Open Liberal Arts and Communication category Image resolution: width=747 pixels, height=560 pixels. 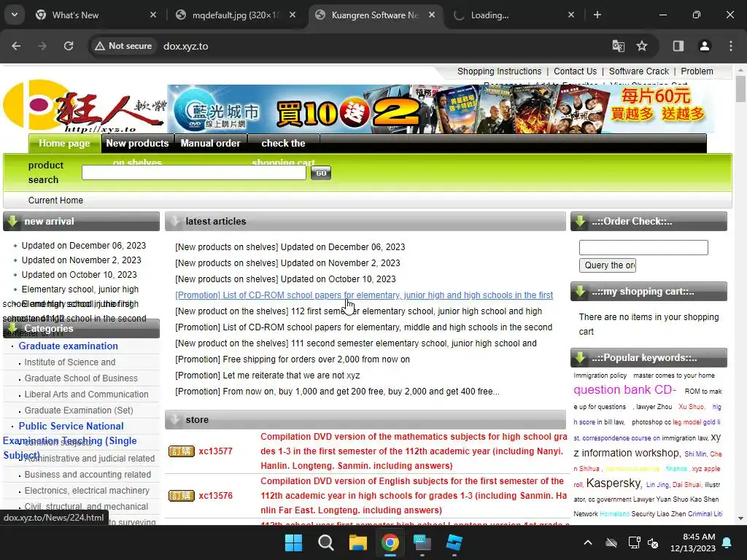86,394
